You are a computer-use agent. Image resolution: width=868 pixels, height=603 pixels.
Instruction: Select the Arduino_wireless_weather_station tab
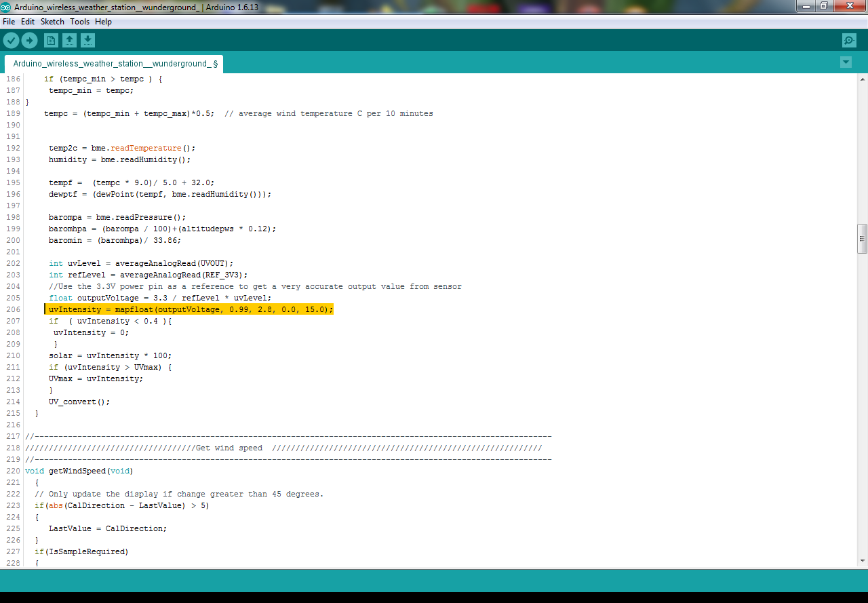pyautogui.click(x=108, y=63)
